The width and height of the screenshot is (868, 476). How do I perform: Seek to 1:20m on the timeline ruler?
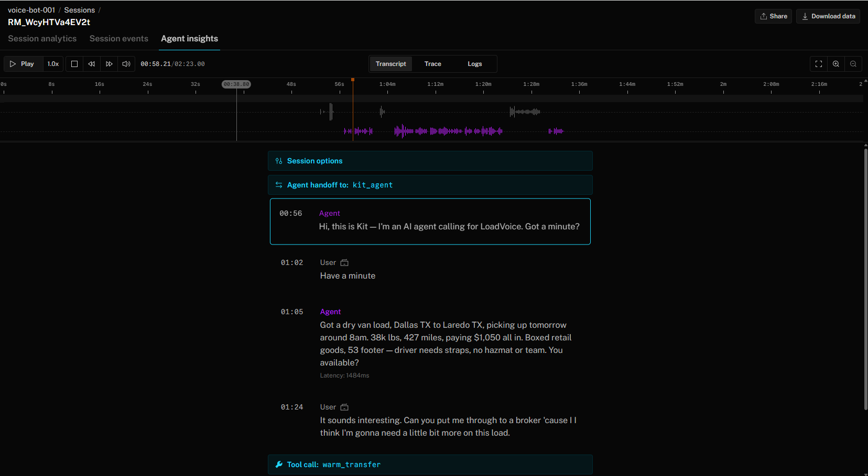click(483, 84)
